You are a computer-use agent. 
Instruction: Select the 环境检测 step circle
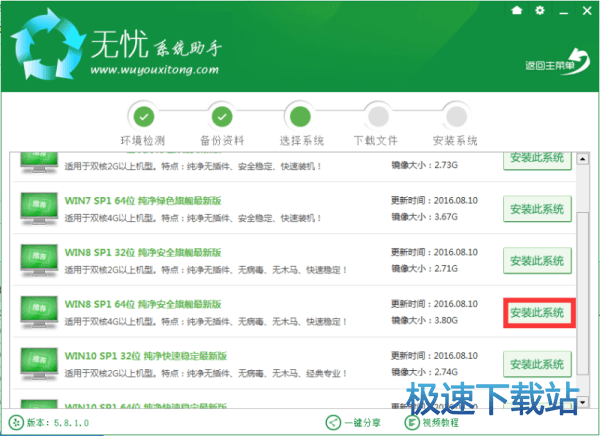[x=144, y=117]
